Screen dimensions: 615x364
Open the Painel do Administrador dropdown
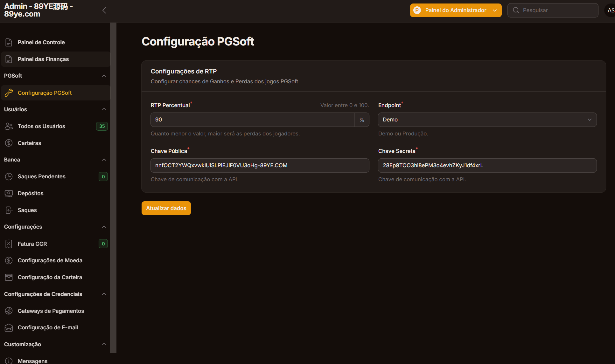pos(456,10)
